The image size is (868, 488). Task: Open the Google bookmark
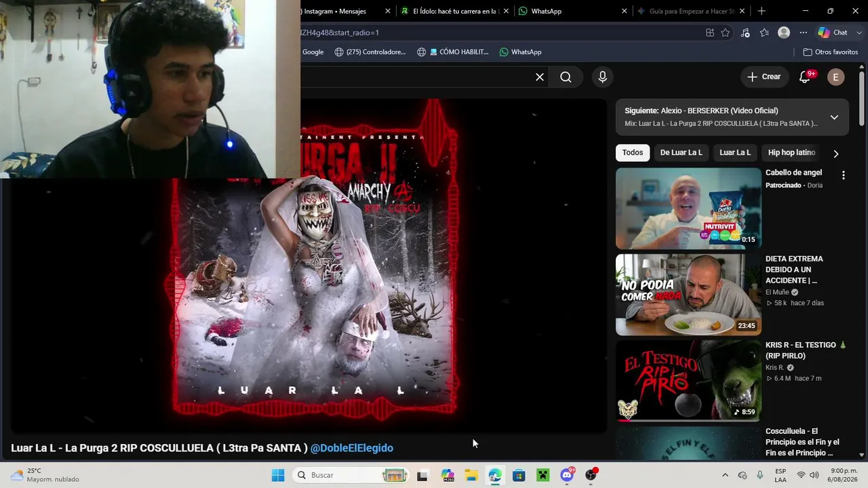[x=312, y=52]
